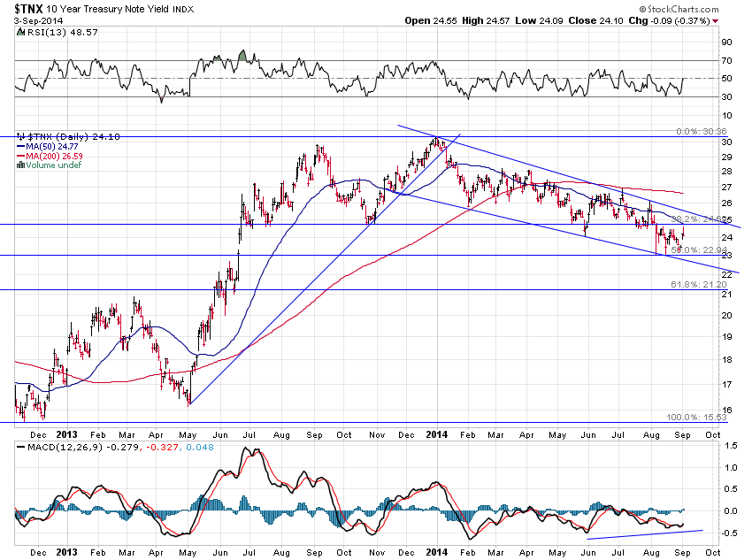
Task: Click the MA(200) red legend line marker
Action: click(22, 157)
